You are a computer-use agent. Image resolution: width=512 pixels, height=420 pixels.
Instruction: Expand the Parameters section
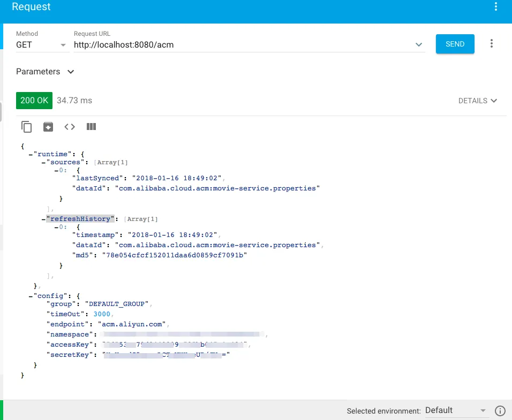[45, 72]
